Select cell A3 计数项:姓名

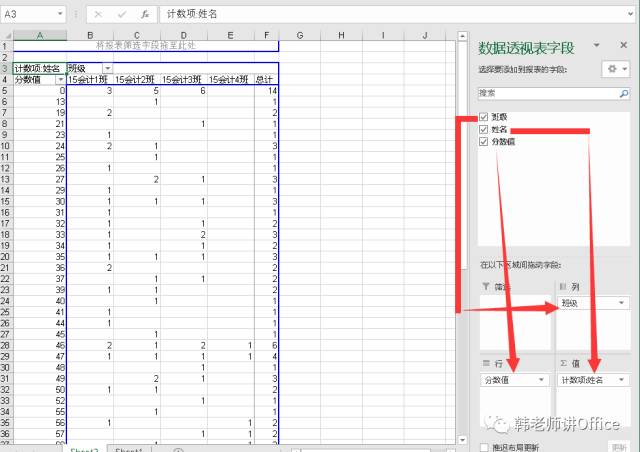[40, 68]
